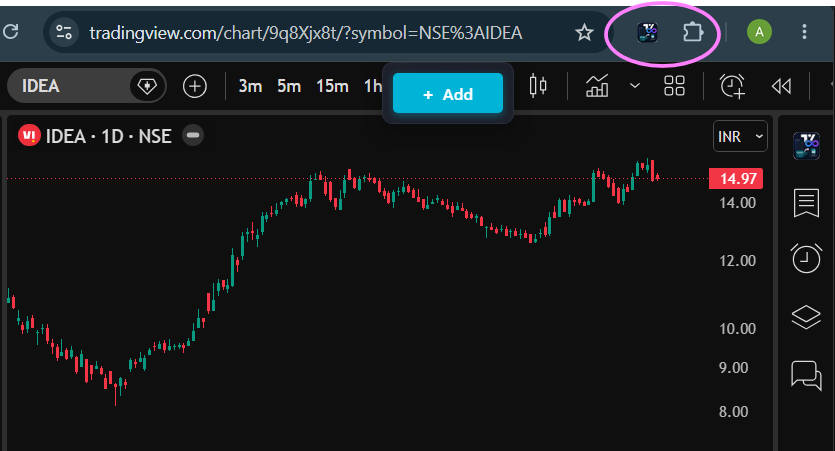The image size is (835, 451).
Task: Open the layout grid selector
Action: point(674,86)
